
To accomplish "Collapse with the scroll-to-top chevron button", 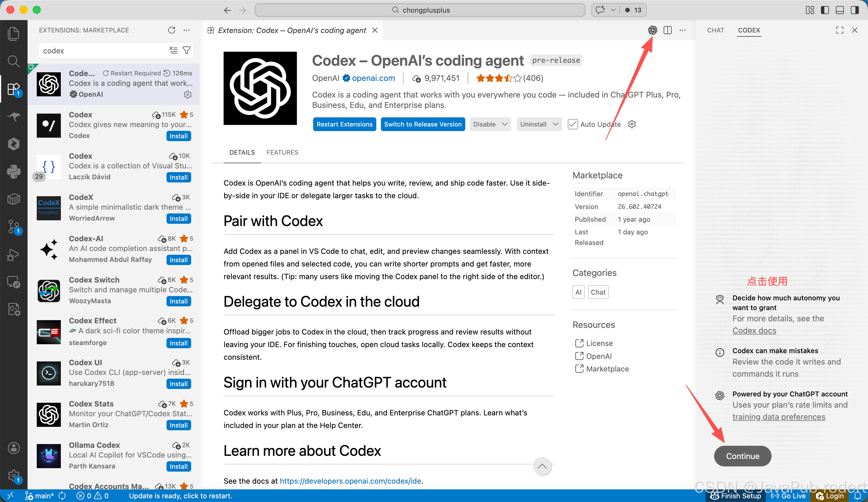I will (x=542, y=466).
